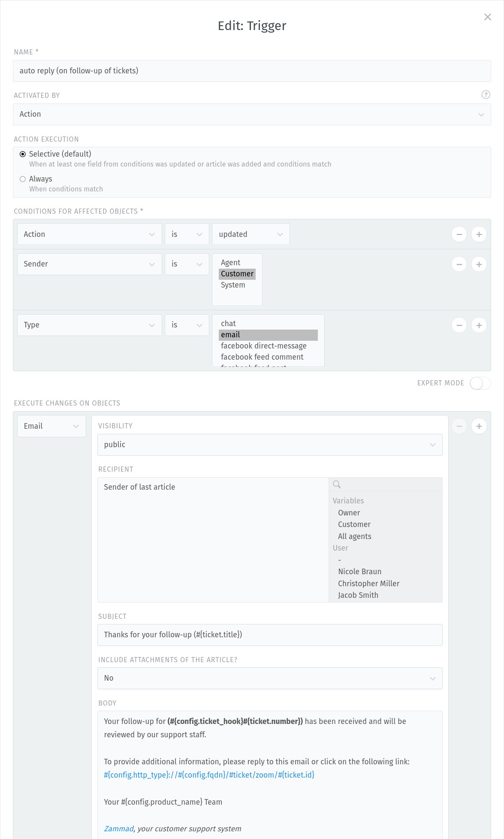The height and width of the screenshot is (839, 504).
Task: Open the operator dropdown in the Type row
Action: click(x=187, y=325)
